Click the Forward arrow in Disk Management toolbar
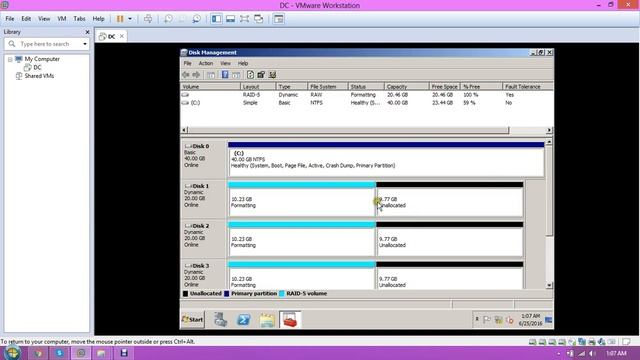640x360 pixels. (196, 75)
